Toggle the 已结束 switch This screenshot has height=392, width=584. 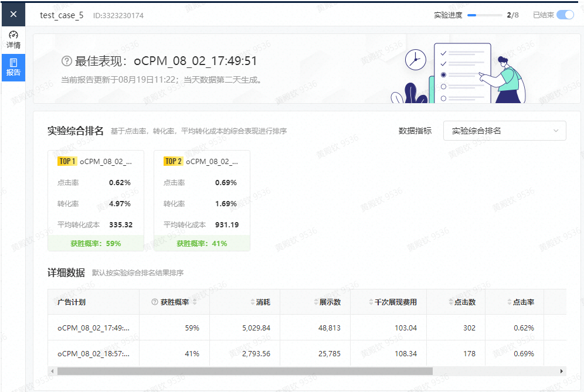pos(565,15)
